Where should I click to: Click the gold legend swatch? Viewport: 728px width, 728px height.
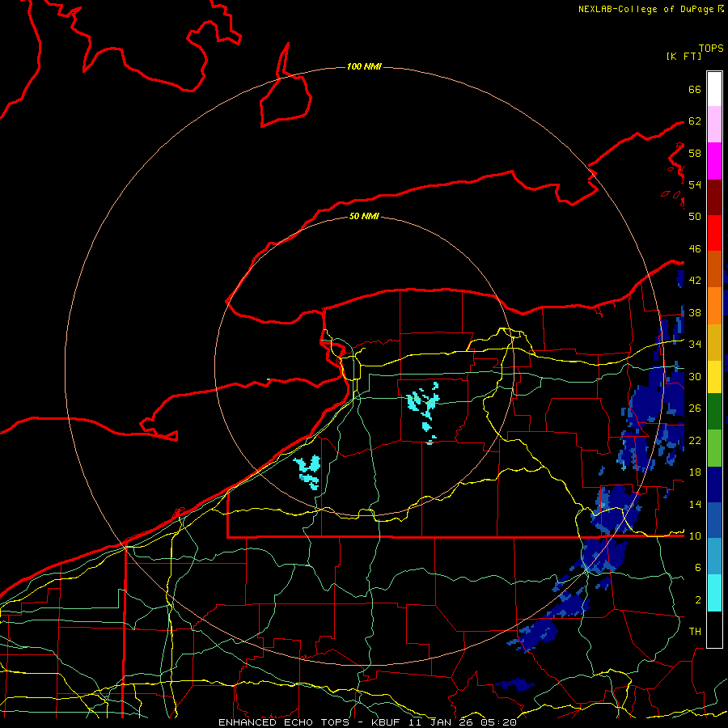(714, 341)
